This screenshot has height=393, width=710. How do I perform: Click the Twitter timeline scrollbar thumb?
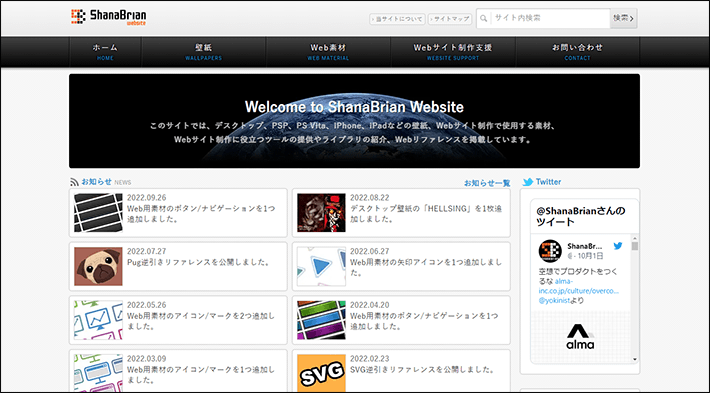click(635, 246)
